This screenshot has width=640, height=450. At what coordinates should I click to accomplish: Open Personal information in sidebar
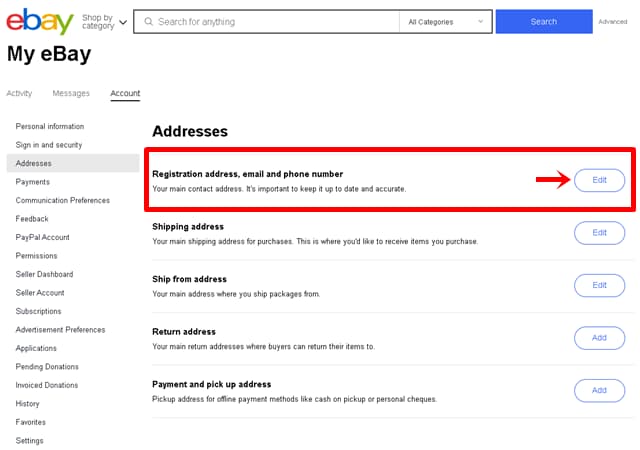(x=50, y=127)
